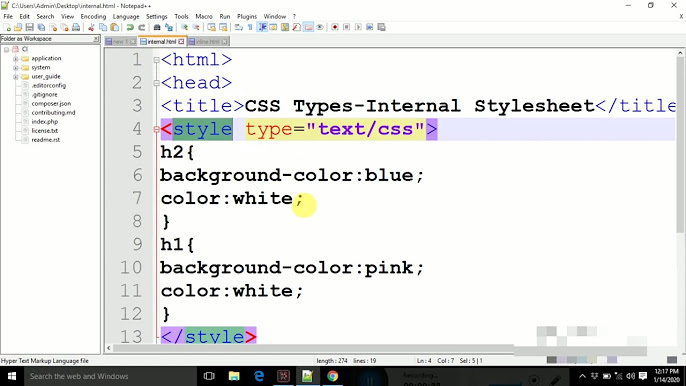This screenshot has height=386, width=686.
Task: Click the Cut scissors icon
Action: pyautogui.click(x=91, y=27)
